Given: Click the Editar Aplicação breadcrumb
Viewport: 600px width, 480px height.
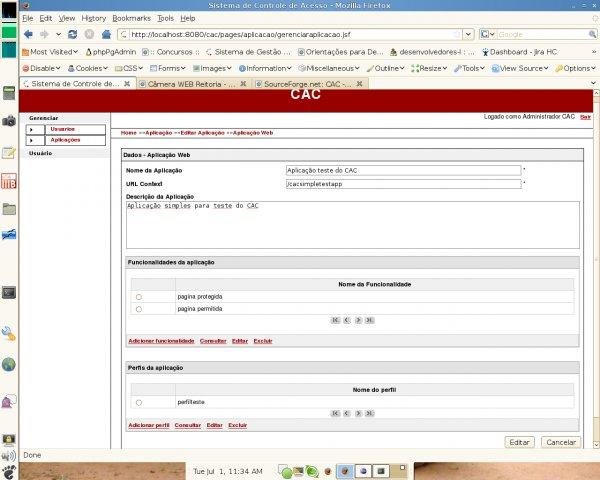Looking at the screenshot, I should (202, 133).
